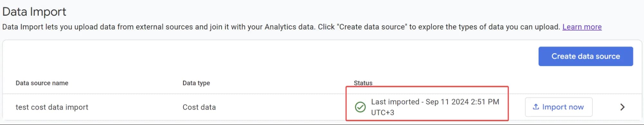Select the test cost data import row name
This screenshot has height=125, width=644.
pos(52,107)
